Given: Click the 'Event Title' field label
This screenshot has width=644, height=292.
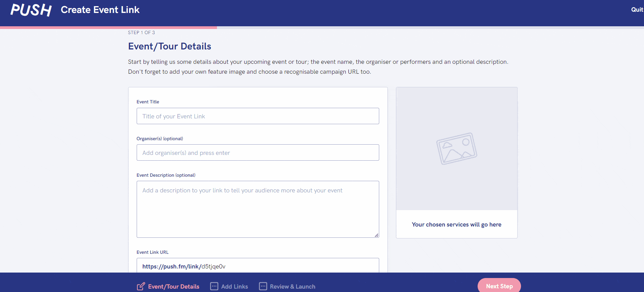Looking at the screenshot, I should pyautogui.click(x=148, y=102).
